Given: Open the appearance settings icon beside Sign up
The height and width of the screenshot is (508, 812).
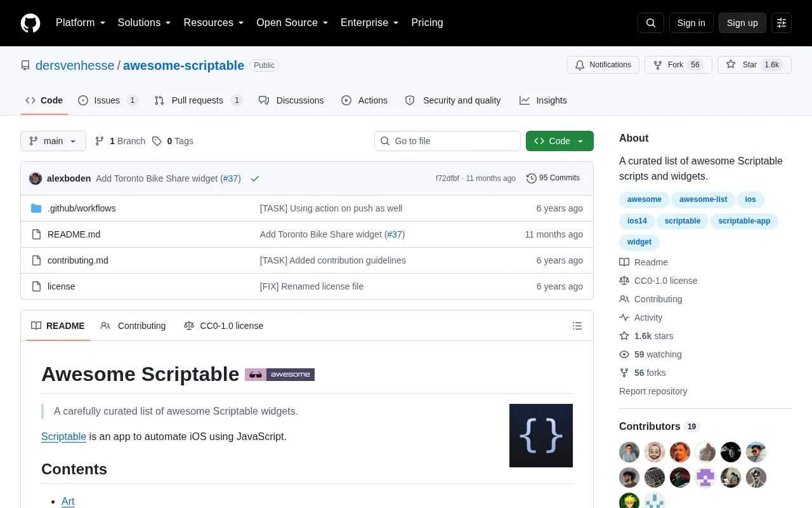Looking at the screenshot, I should coord(782,23).
